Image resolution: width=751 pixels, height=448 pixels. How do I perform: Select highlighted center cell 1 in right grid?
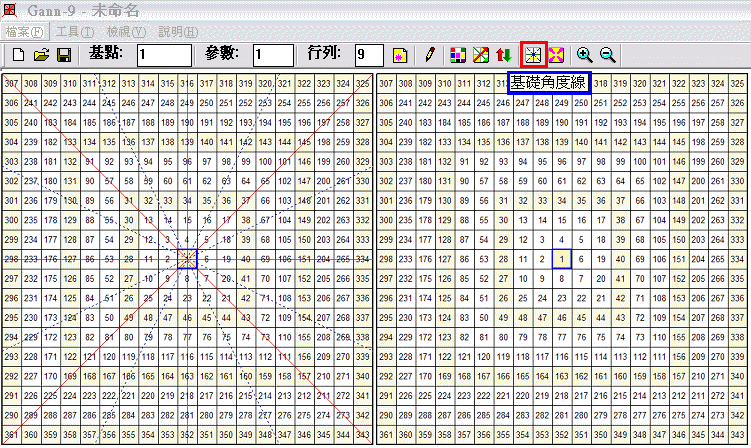[561, 259]
